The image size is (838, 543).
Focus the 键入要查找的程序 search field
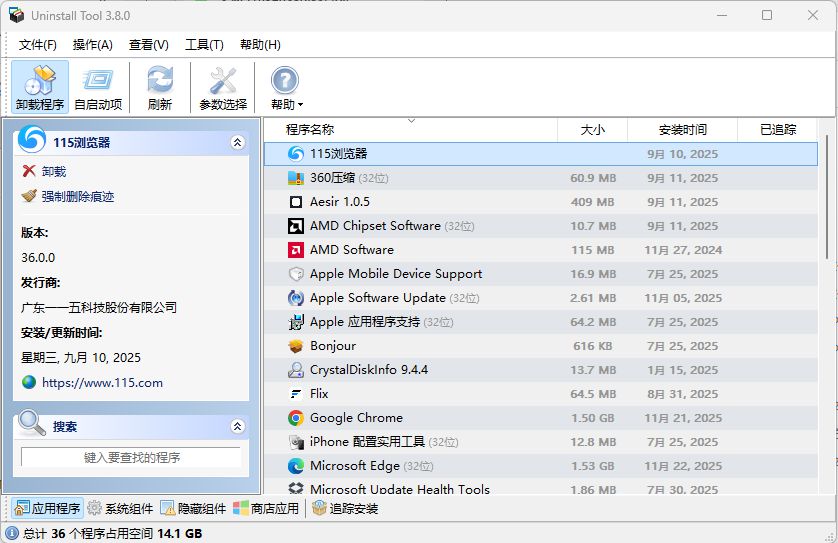tap(131, 457)
